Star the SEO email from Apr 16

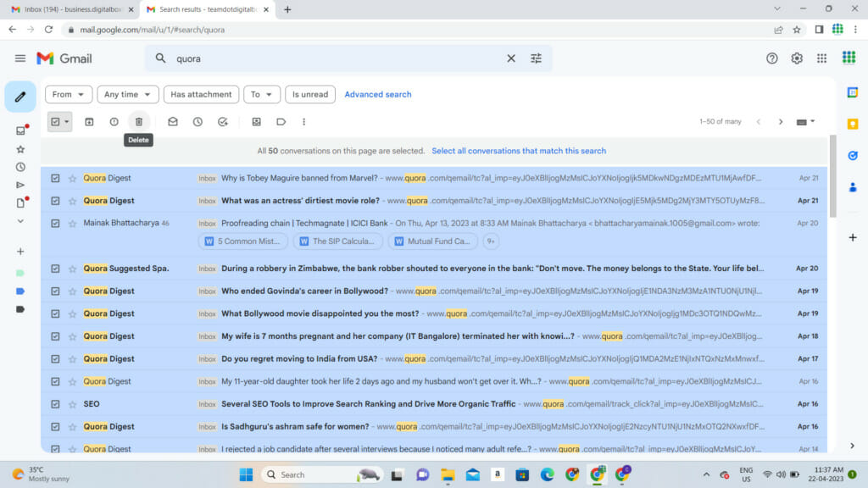pyautogui.click(x=73, y=404)
